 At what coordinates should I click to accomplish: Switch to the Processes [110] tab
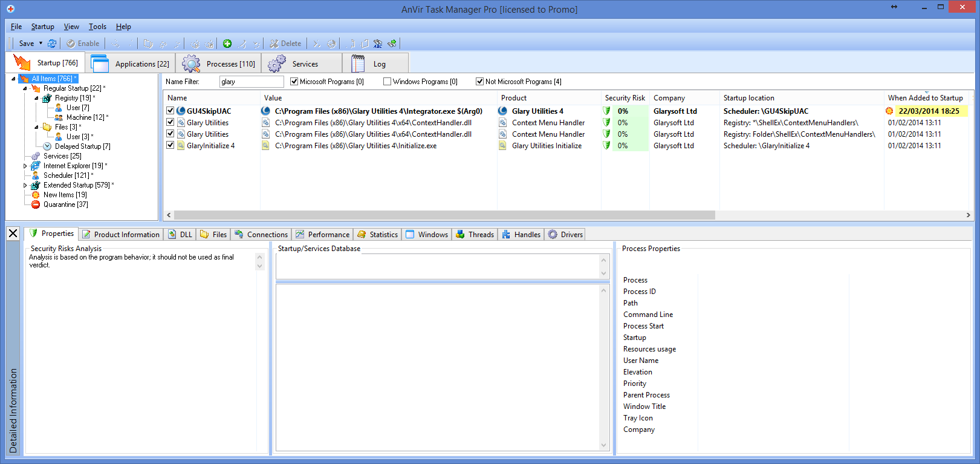point(219,64)
